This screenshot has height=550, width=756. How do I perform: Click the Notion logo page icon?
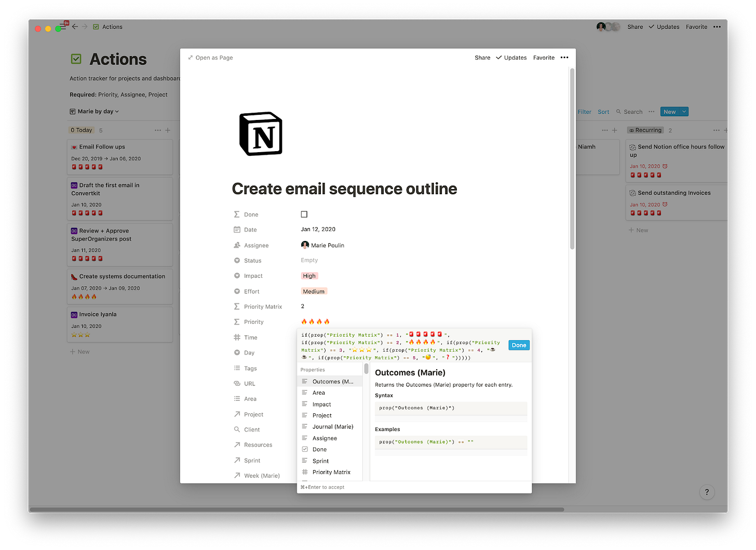point(261,134)
